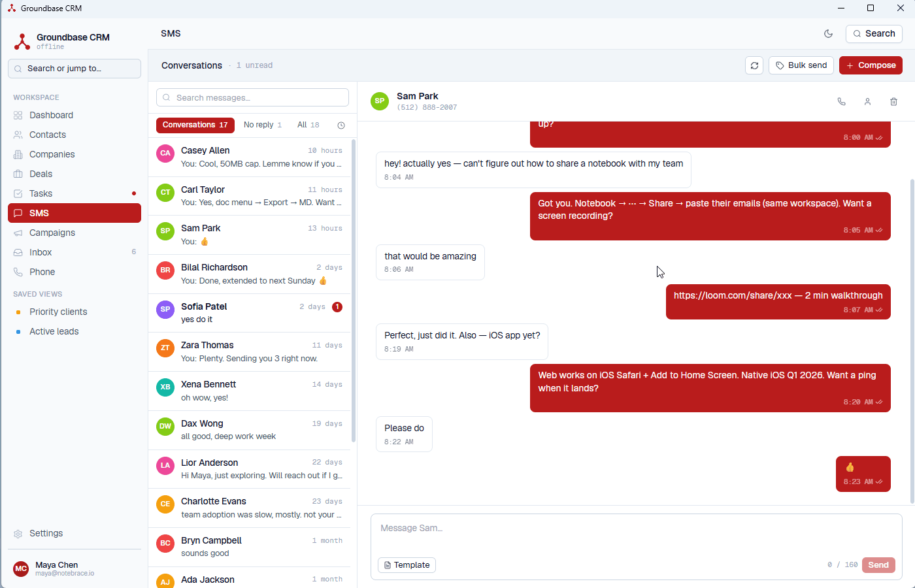This screenshot has height=588, width=915.
Task: Click "Perfect, just did it" message
Action: click(x=461, y=342)
